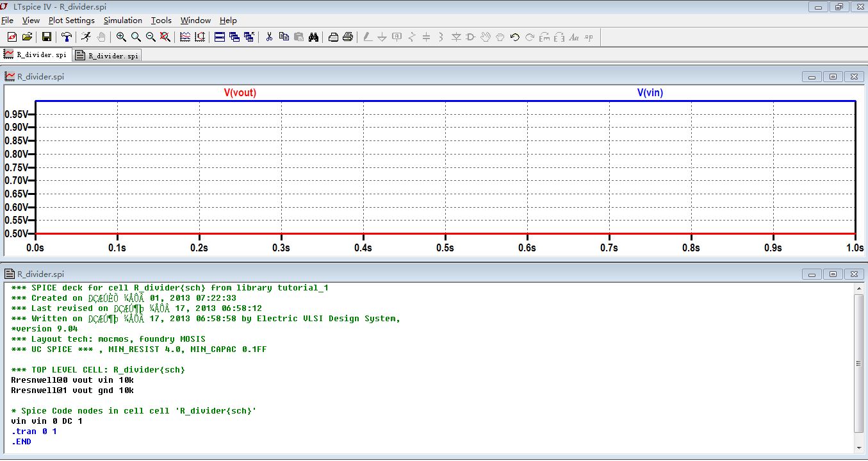Click the netlist editor vertical scrollbar
The width and height of the screenshot is (868, 461).
859,364
